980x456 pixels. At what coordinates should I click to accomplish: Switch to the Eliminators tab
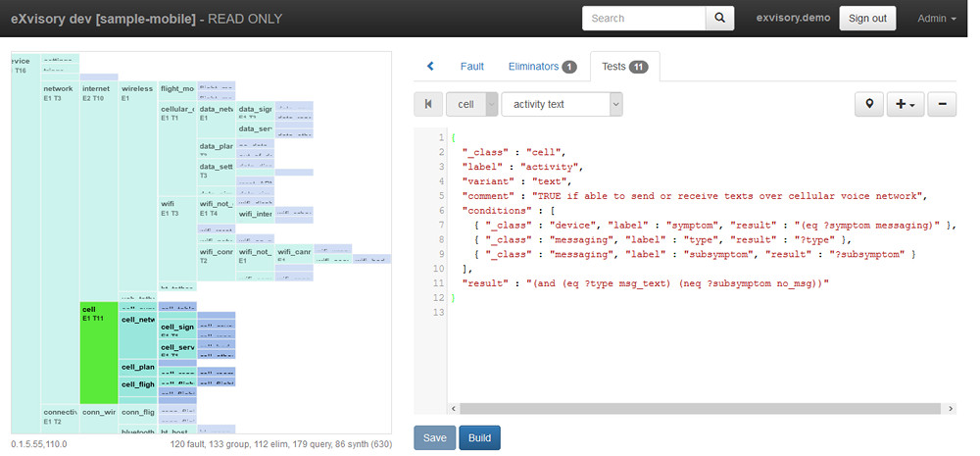(542, 67)
